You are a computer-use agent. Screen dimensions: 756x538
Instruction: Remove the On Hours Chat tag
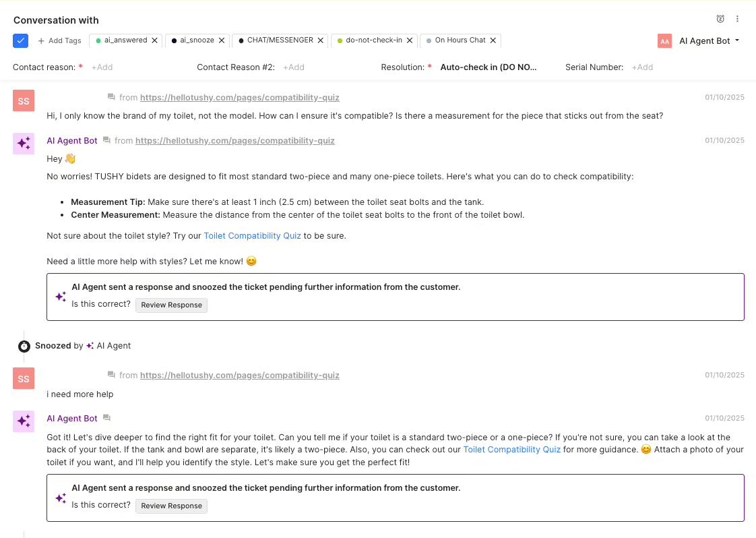493,40
